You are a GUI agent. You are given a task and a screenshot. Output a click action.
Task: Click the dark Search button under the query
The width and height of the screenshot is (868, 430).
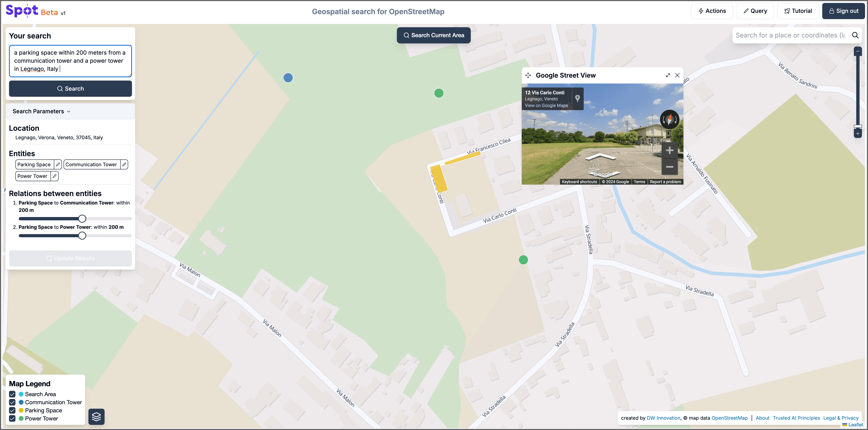point(70,88)
